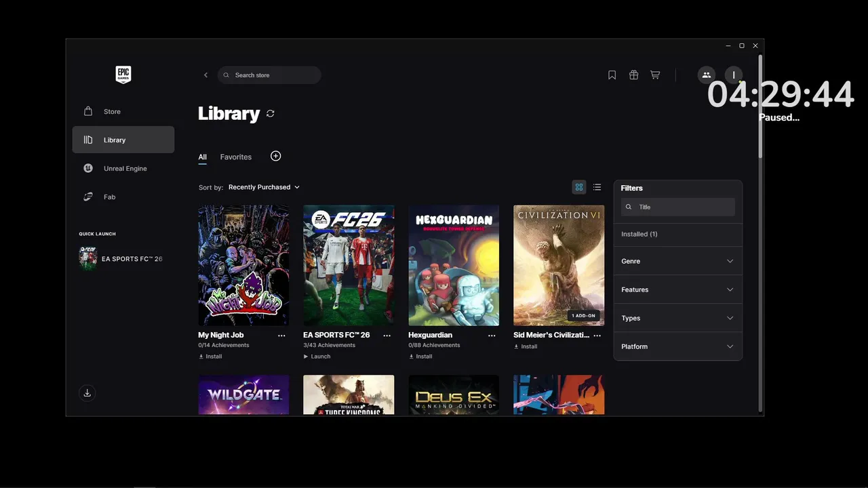
Task: Expand the Features filter
Action: pyautogui.click(x=678, y=289)
